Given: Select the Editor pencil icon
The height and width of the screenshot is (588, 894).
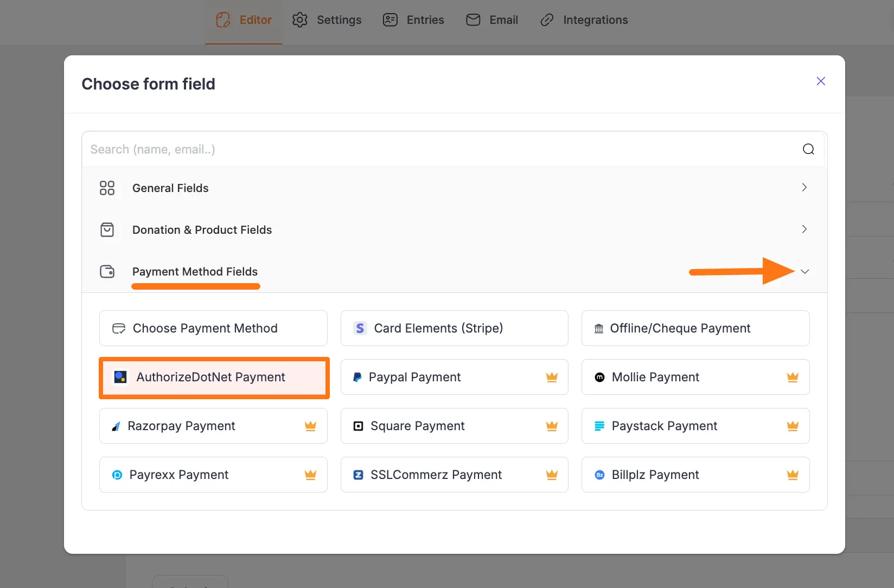Looking at the screenshot, I should point(222,20).
